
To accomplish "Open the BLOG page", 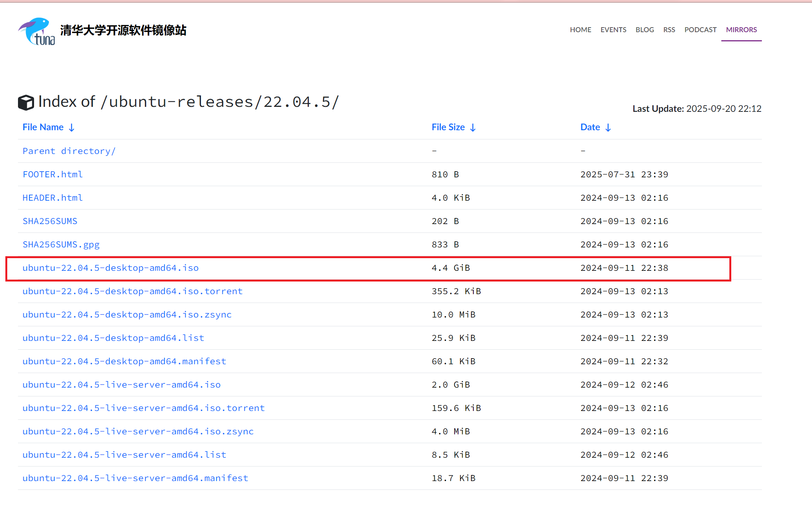I will pos(644,29).
